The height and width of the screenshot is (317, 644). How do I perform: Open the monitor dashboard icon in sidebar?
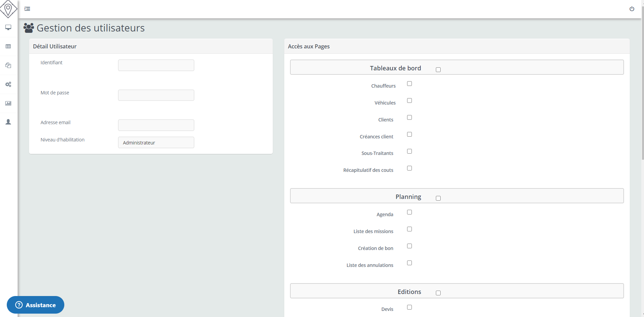click(8, 27)
